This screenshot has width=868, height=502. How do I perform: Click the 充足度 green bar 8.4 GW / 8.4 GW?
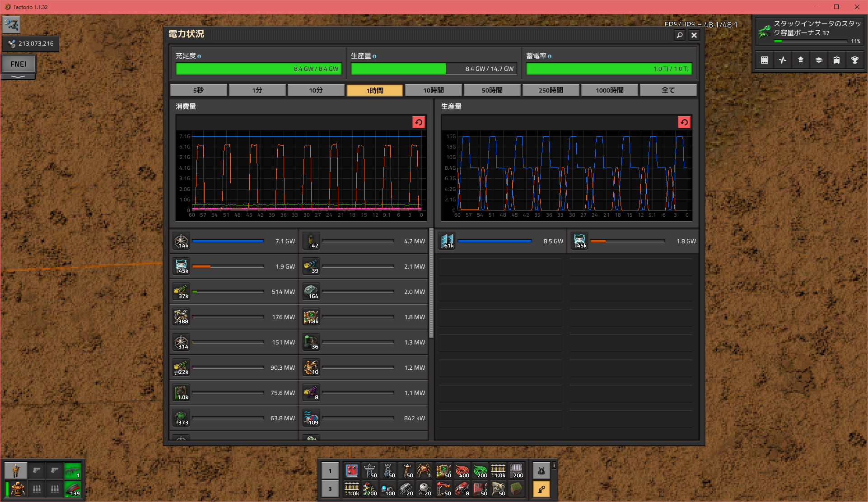pyautogui.click(x=259, y=69)
